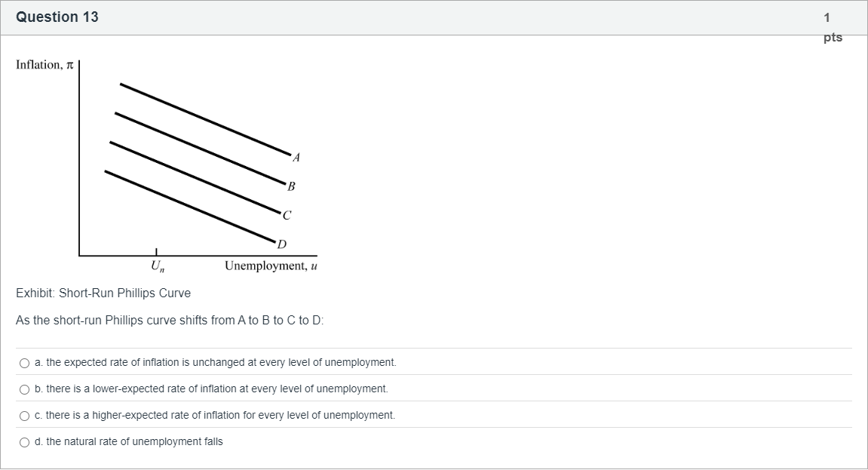Click the "Unemployment, u" axis label
Image resolution: width=868 pixels, height=470 pixels.
(x=271, y=266)
